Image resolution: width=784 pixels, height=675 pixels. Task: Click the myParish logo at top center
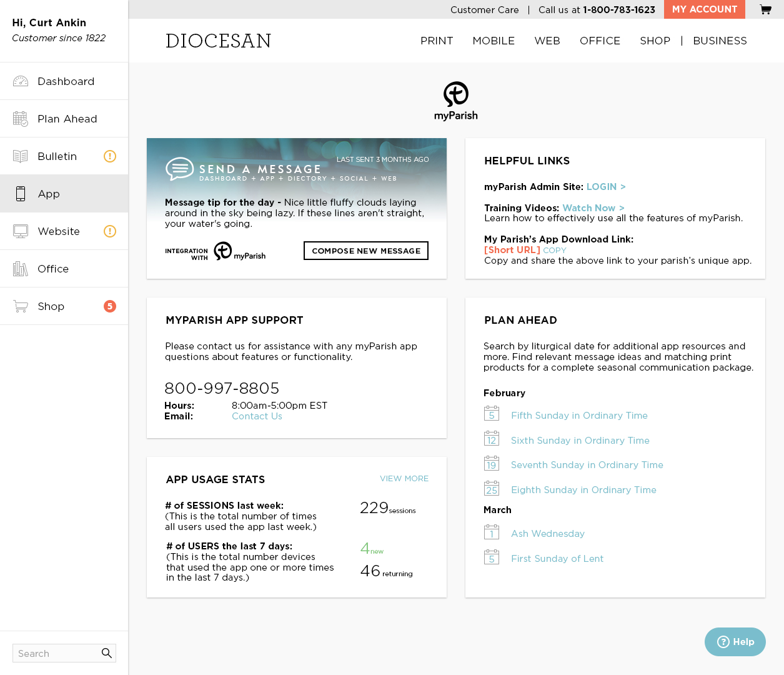pyautogui.click(x=456, y=101)
